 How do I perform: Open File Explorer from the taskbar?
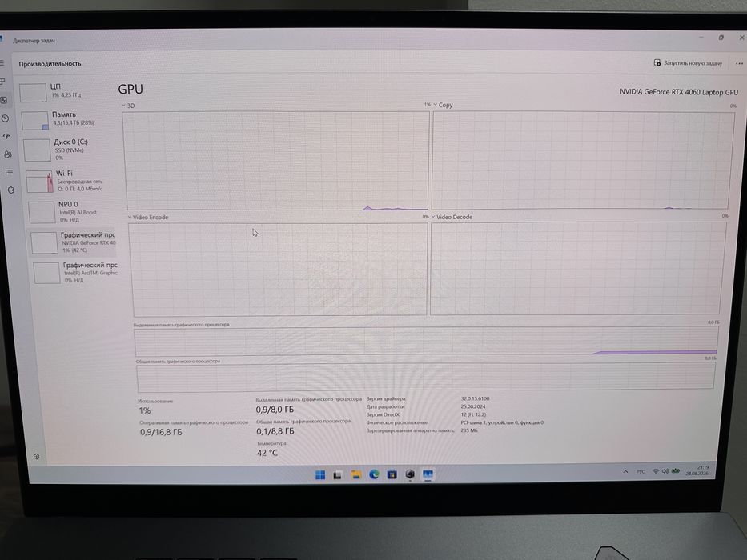[355, 474]
